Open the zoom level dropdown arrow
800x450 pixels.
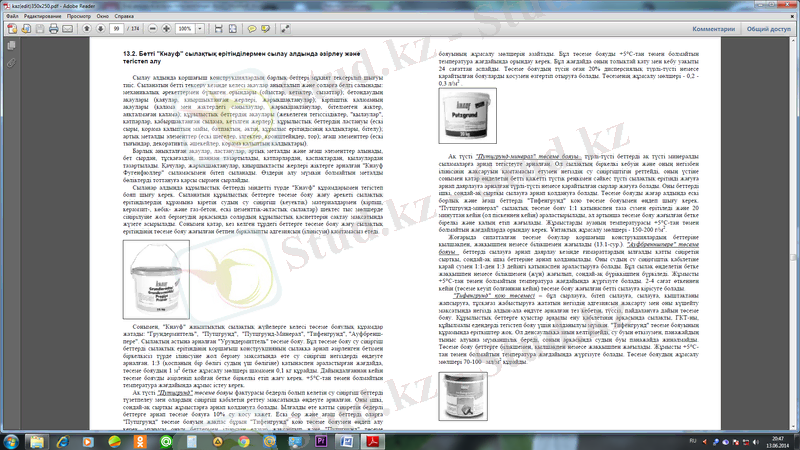click(200, 29)
